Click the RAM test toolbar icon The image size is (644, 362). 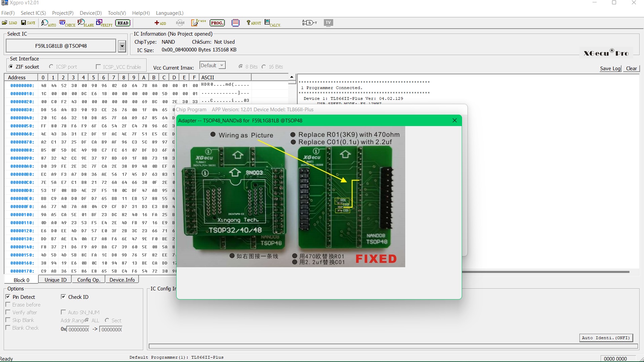click(180, 23)
